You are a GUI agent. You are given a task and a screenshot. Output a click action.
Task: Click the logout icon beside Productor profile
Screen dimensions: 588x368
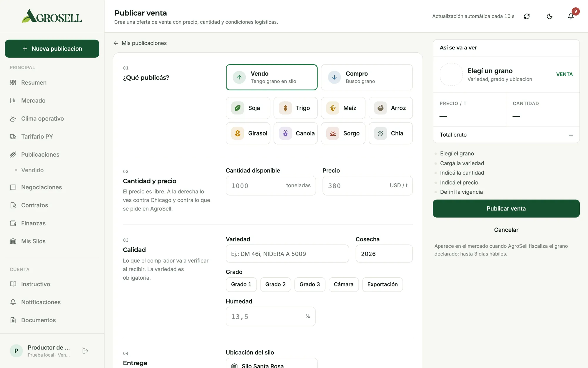coord(85,351)
